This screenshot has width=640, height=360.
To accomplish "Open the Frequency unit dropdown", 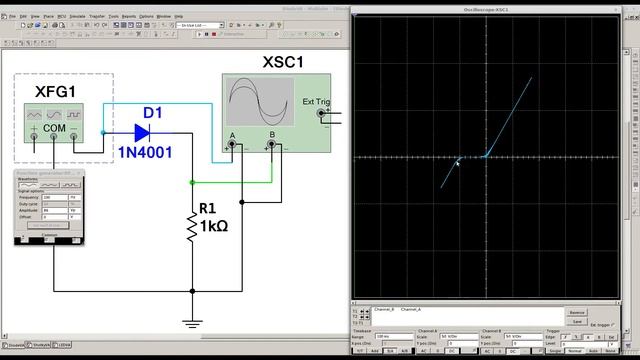I will point(74,198).
